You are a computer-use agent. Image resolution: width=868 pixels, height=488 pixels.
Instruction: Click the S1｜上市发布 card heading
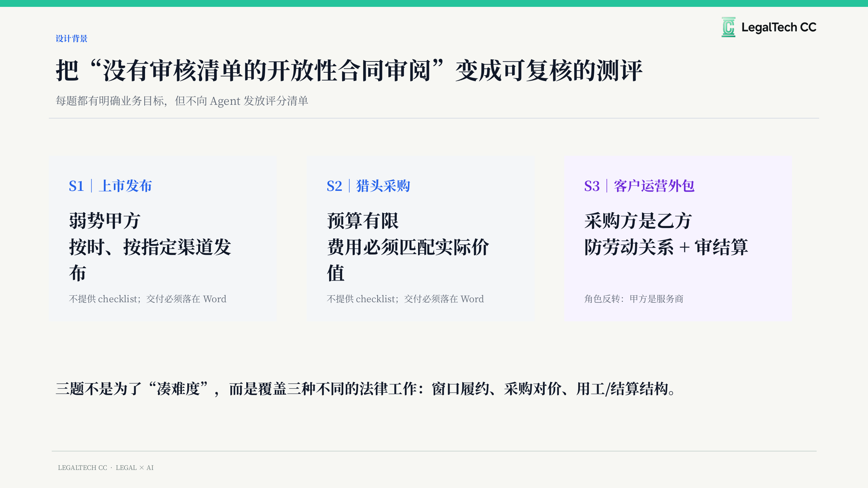point(110,186)
